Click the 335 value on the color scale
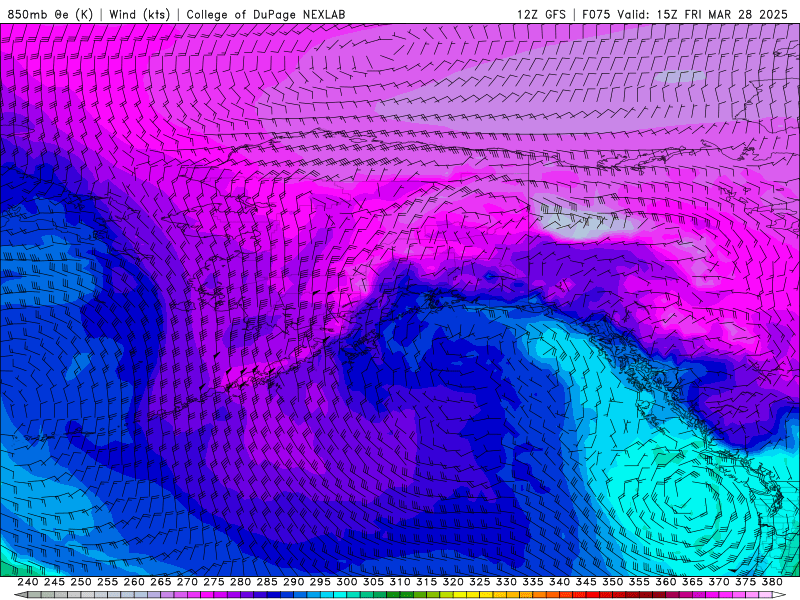Image resolution: width=800 pixels, height=600 pixels. tap(533, 582)
